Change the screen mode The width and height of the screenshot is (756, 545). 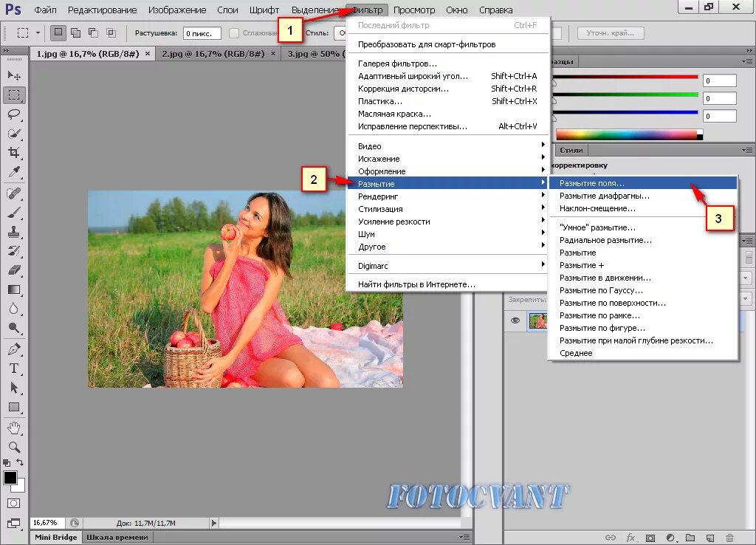[14, 524]
